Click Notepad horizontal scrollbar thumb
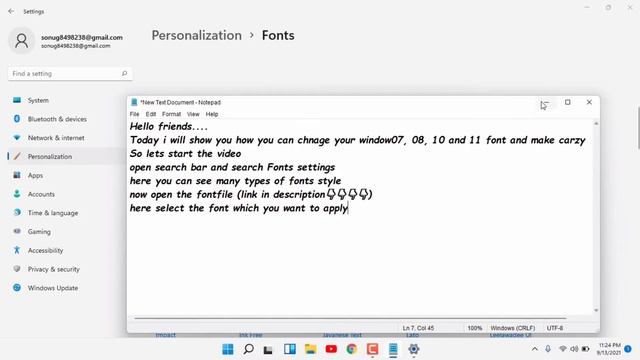Image resolution: width=640 pixels, height=360 pixels. (350, 318)
